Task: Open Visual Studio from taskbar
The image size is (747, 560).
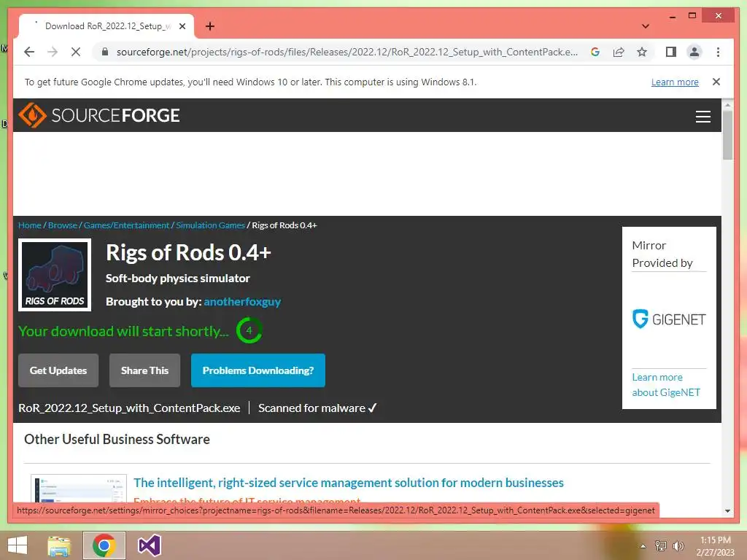Action: tap(149, 545)
